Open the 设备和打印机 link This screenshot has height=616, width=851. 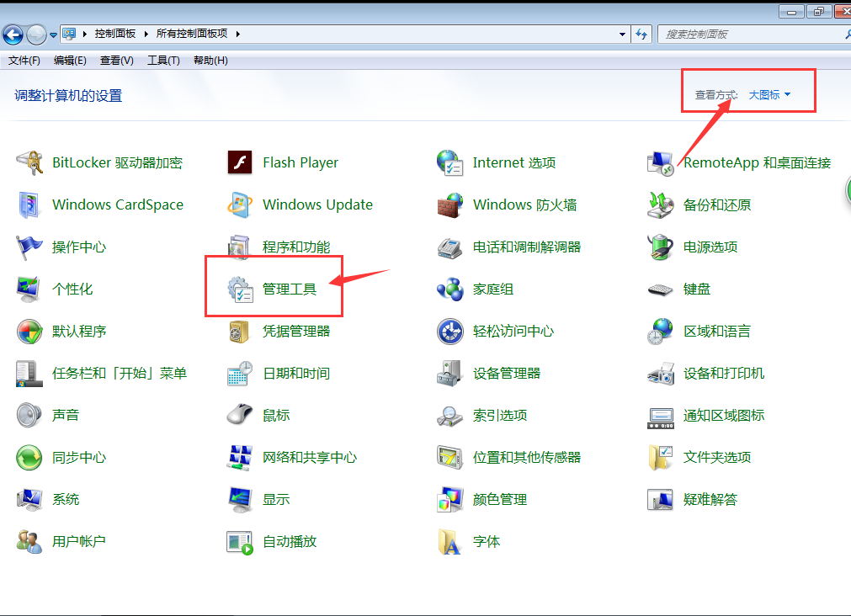tap(723, 374)
